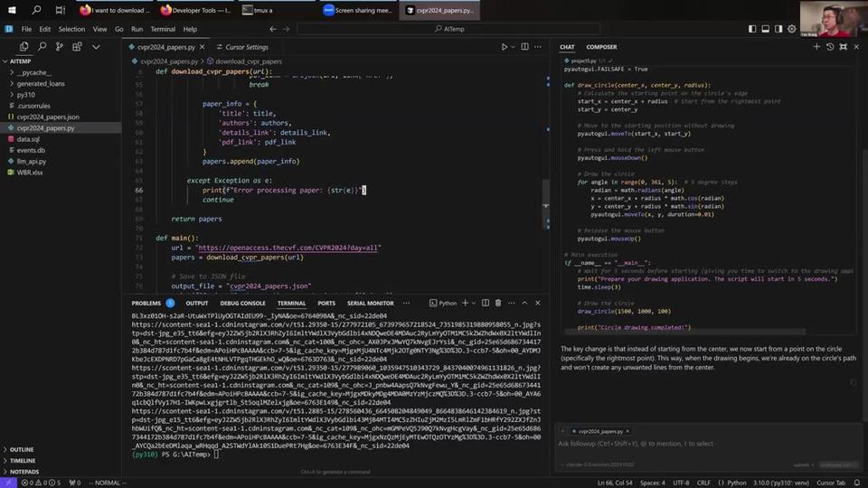Open data.sql in the explorer

click(x=61, y=139)
